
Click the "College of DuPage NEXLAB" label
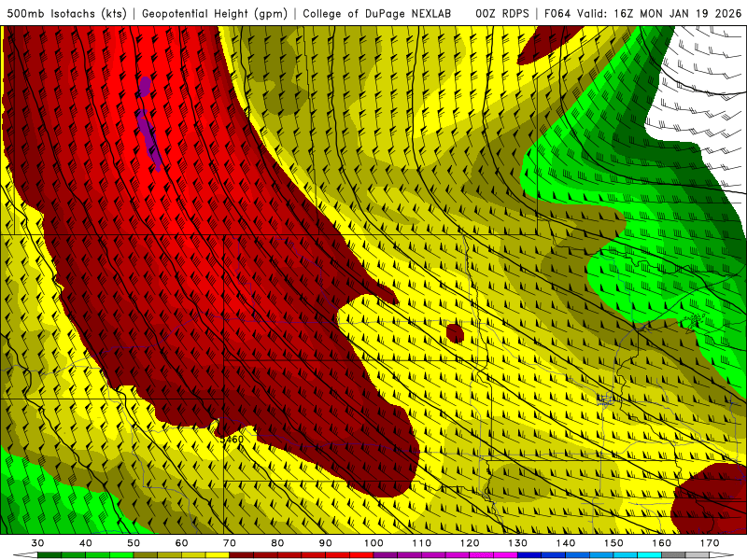(x=377, y=14)
